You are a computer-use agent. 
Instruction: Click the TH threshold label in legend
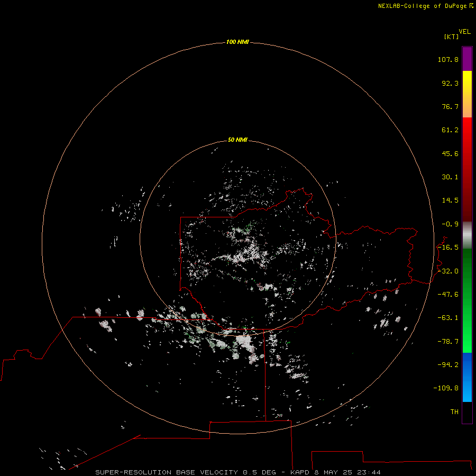coord(454,411)
